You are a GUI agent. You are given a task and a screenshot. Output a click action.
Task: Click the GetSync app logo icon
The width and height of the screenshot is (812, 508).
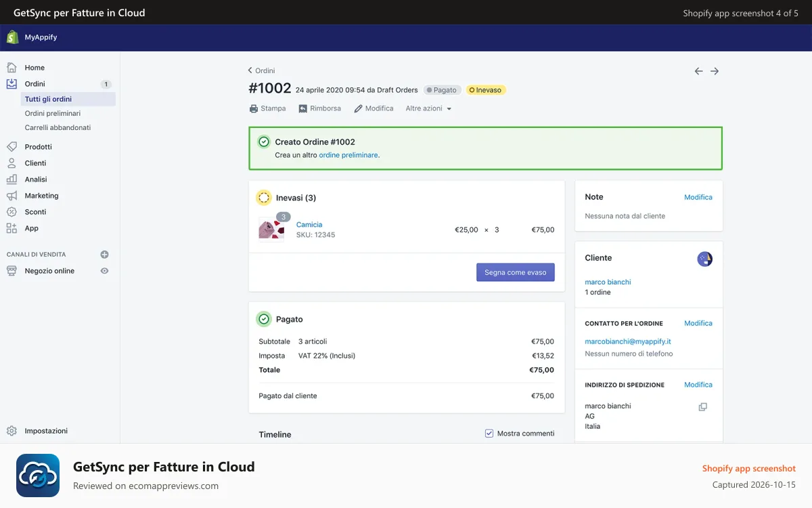(38, 475)
